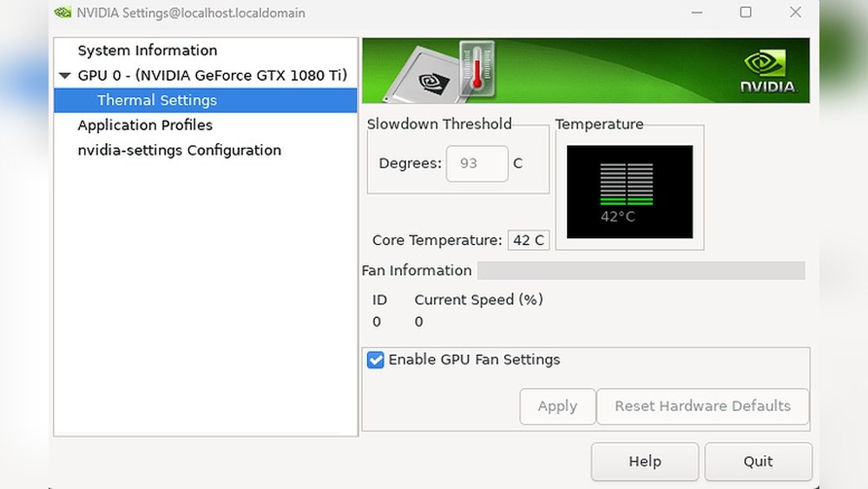Open Application Profiles page
868x489 pixels.
pos(145,125)
